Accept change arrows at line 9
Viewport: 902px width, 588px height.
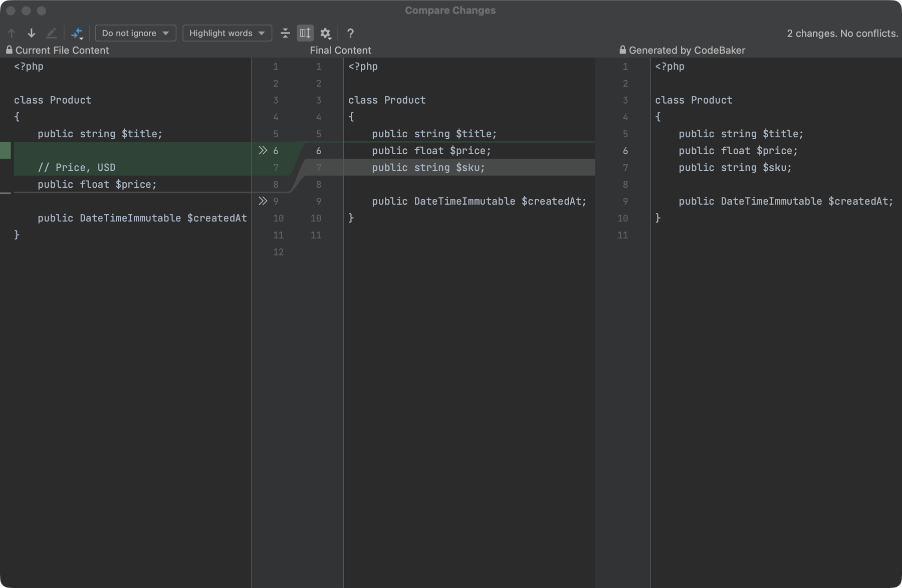tap(263, 201)
